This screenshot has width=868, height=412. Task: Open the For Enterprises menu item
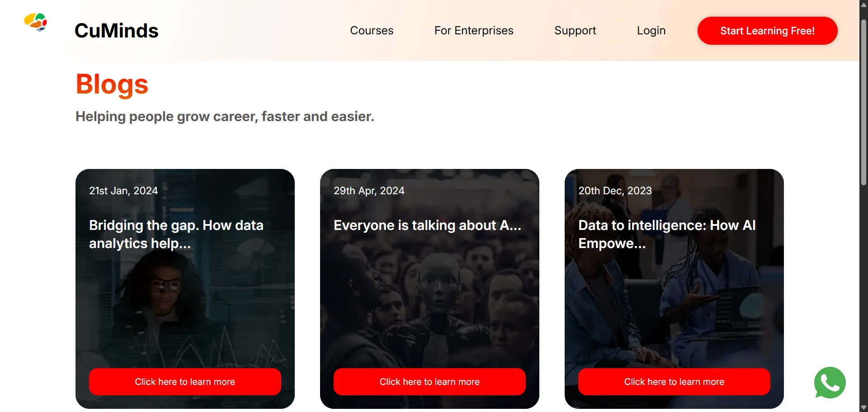pos(474,30)
